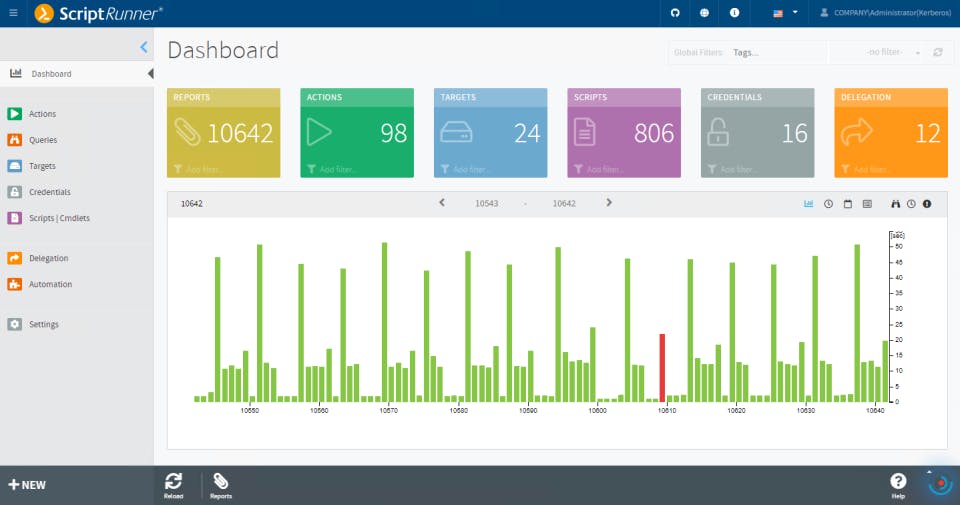Viewport: 960px width, 505px height.
Task: Click the calendar icon above the chart
Action: pyautogui.click(x=847, y=204)
